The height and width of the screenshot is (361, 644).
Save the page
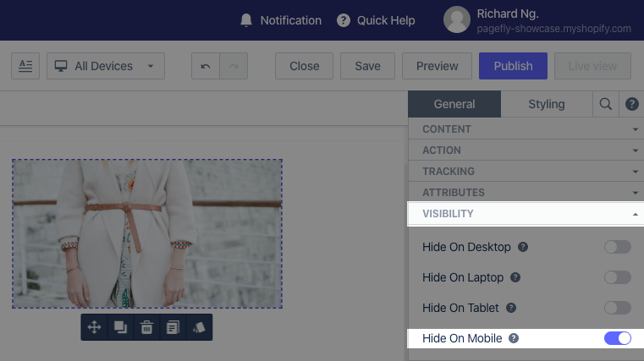367,66
